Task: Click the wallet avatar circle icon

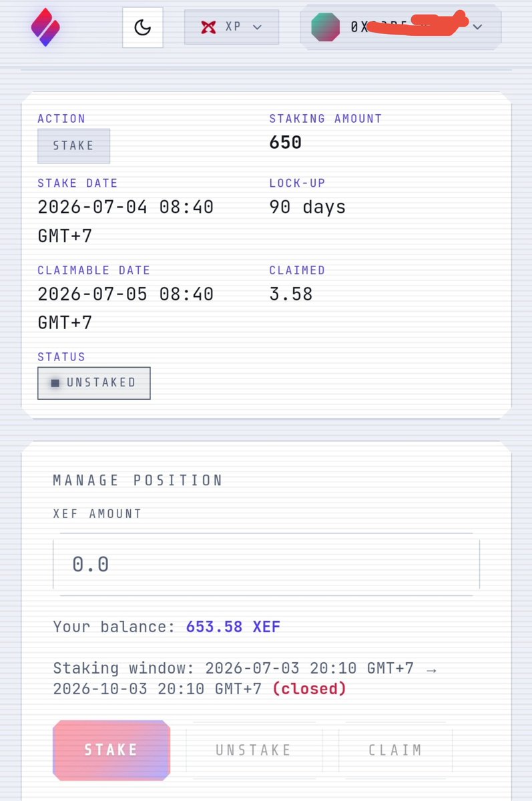Action: pos(325,27)
